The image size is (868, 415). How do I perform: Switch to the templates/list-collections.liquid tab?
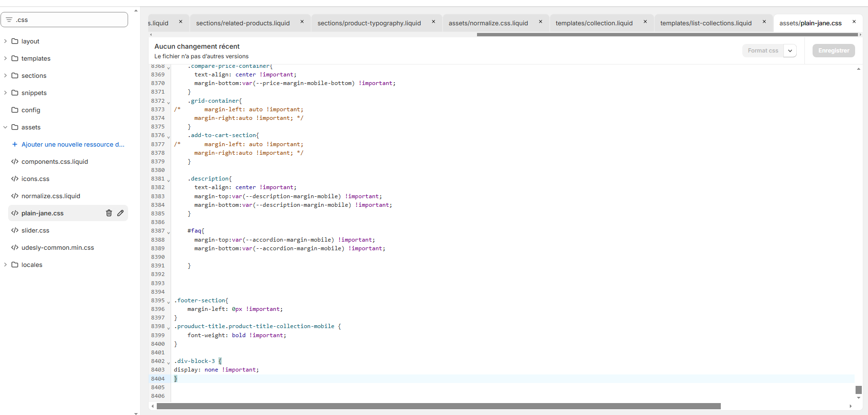pos(705,23)
